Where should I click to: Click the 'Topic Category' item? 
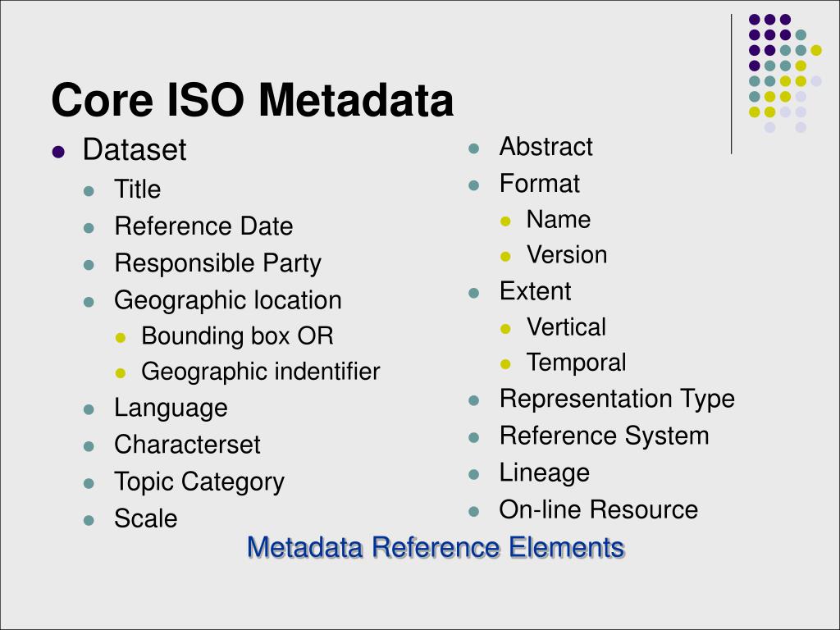tap(199, 482)
